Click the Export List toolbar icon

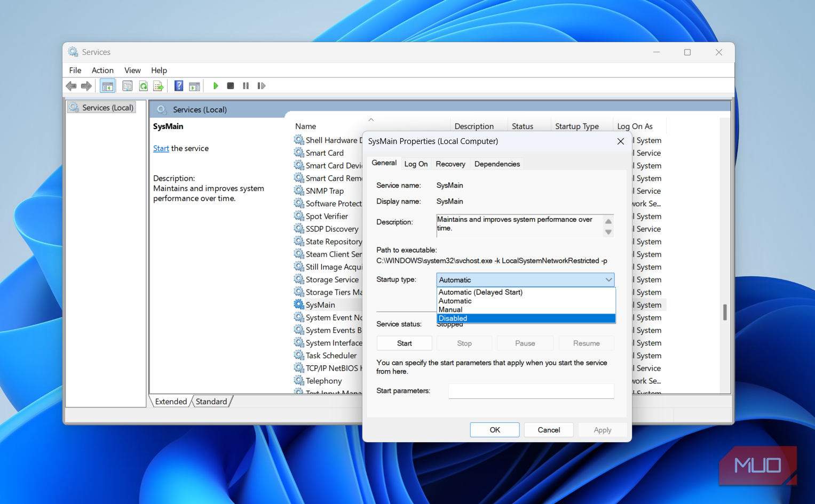pos(159,86)
